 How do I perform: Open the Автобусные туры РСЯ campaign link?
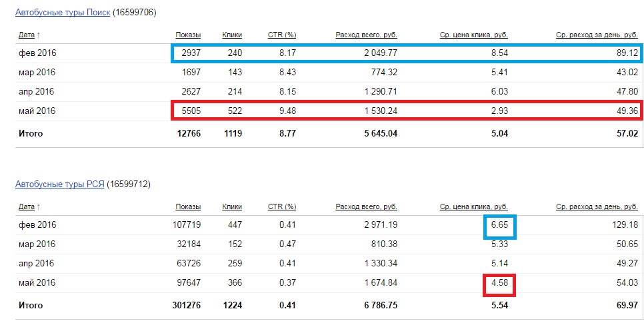[60, 184]
